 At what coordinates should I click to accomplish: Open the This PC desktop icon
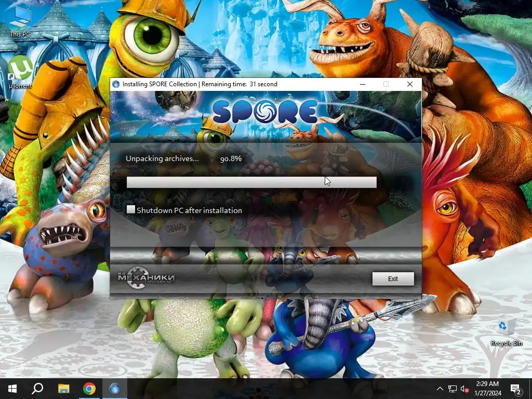(x=20, y=22)
